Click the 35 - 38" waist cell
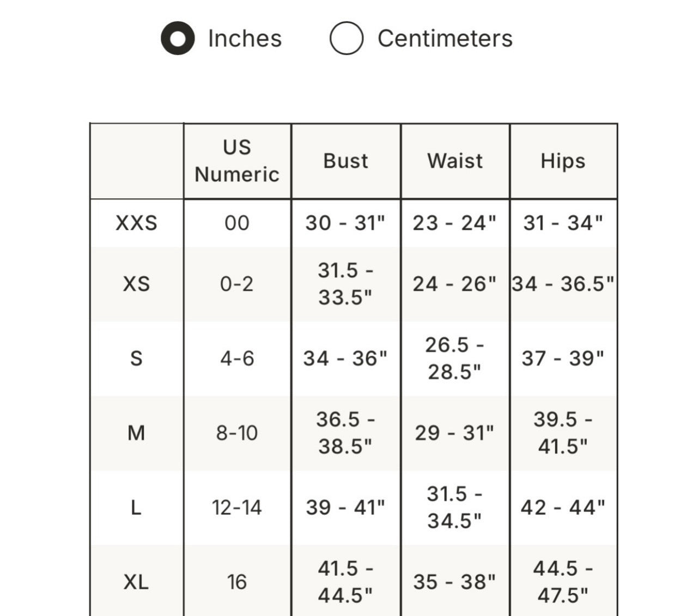Image resolution: width=699 pixels, height=616 pixels. [454, 582]
